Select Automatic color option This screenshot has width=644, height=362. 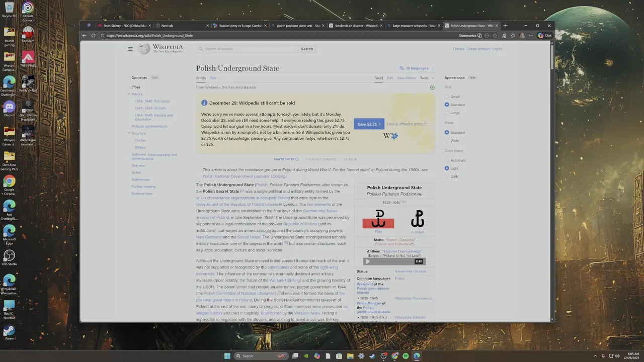tap(447, 160)
